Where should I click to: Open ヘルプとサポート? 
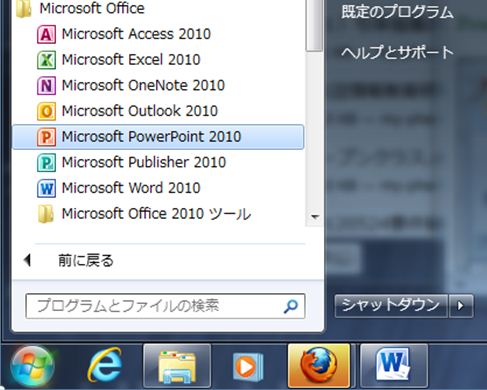click(x=397, y=52)
